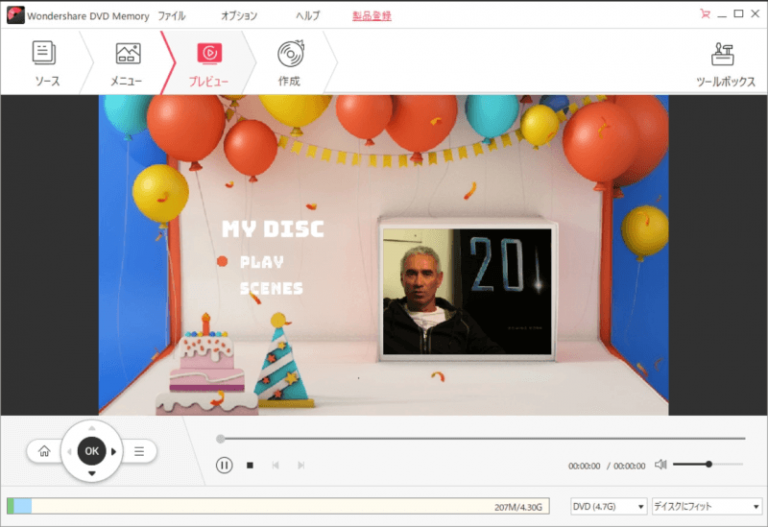Screen dimensions: 768x527
Task: Click the video thumbnail in the DVD menu
Action: point(467,292)
